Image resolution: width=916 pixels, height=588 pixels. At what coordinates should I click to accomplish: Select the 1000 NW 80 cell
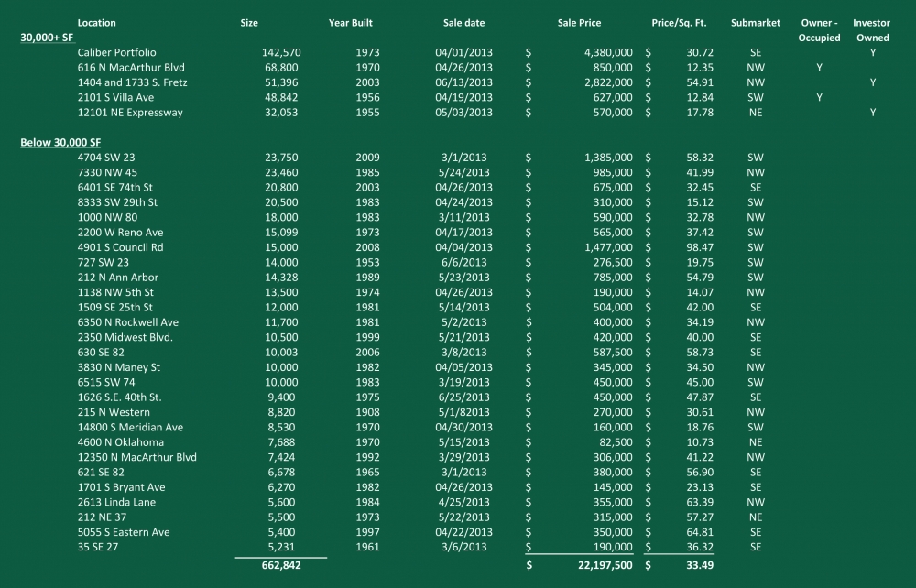(x=107, y=218)
